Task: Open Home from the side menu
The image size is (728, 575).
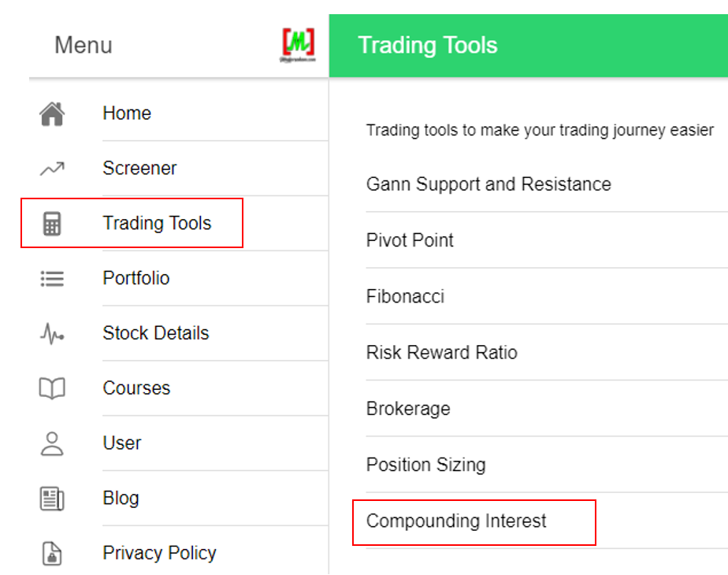Action: tap(127, 113)
